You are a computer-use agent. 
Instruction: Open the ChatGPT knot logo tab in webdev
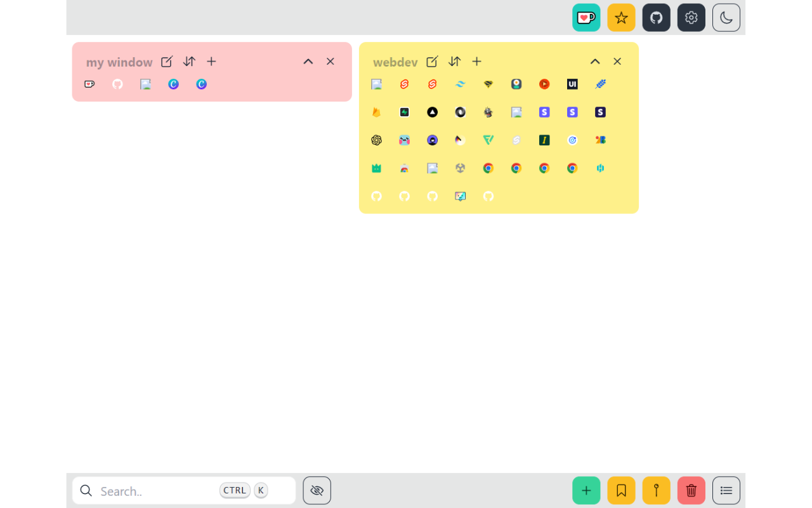pyautogui.click(x=377, y=140)
